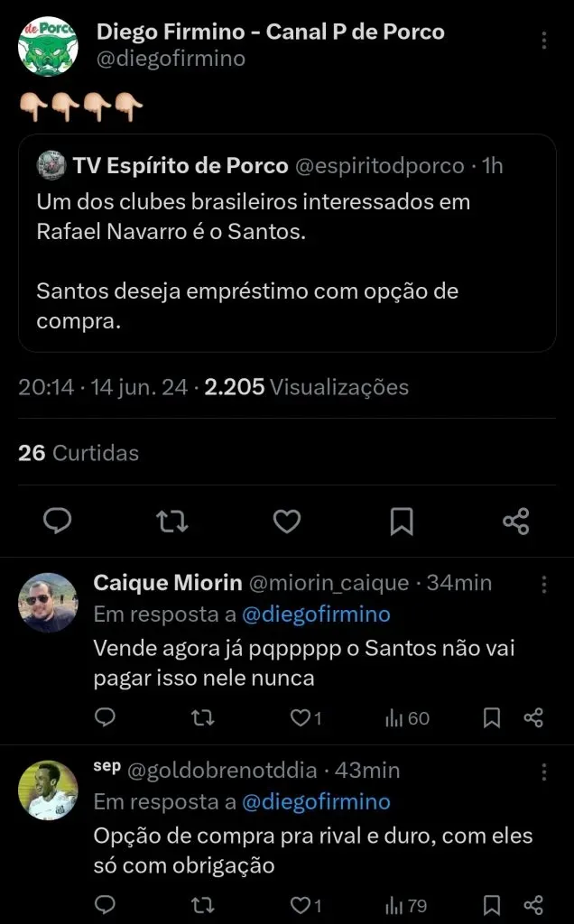Open the quoted TV Espírito de Porco tweet
Screen dimensions: 574x924
coord(287,244)
